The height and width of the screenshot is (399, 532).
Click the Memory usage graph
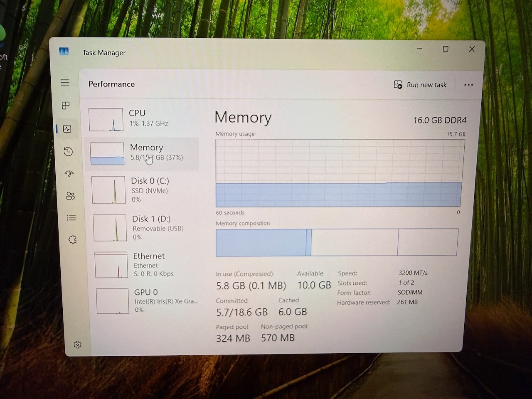[x=339, y=173]
